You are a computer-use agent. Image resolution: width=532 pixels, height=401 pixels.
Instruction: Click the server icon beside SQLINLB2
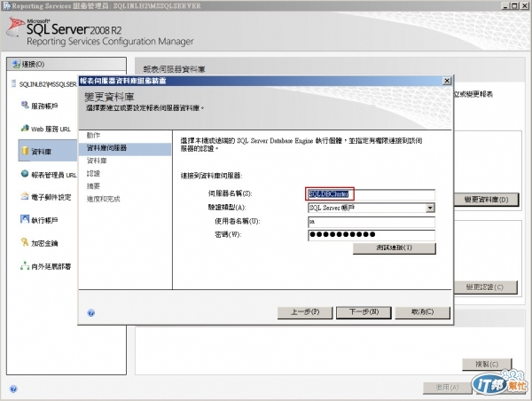tap(13, 84)
